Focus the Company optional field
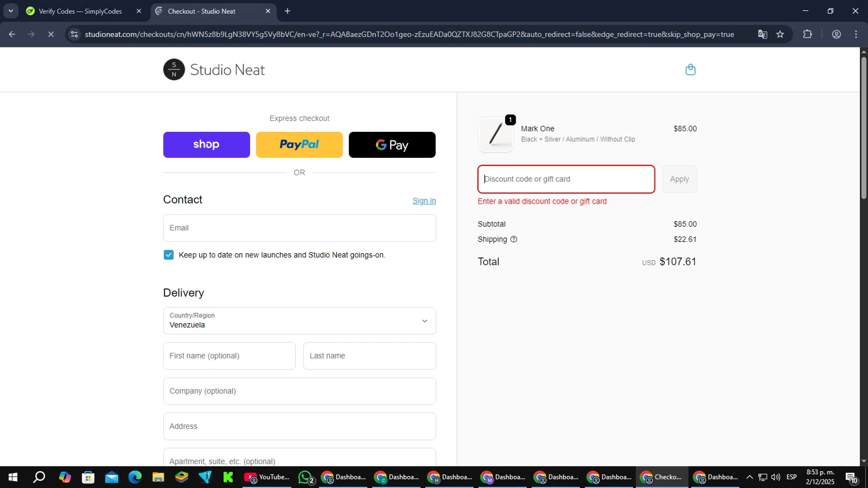The height and width of the screenshot is (488, 868). coord(299,391)
